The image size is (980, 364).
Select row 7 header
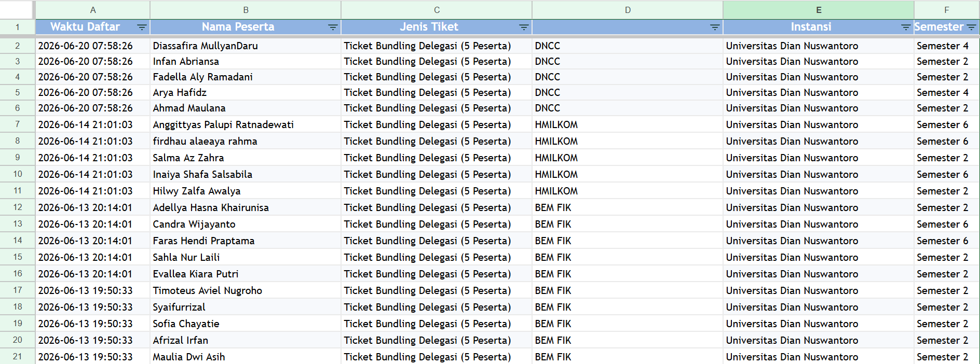point(18,124)
